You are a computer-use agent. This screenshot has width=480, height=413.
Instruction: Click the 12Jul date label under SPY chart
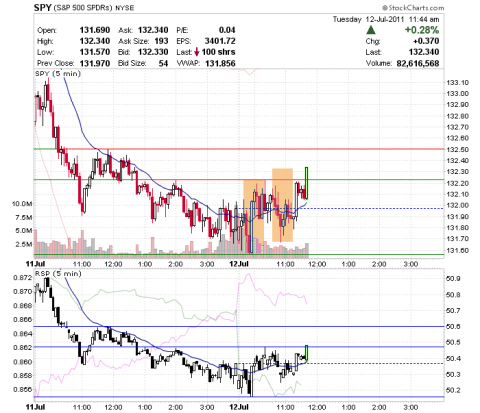[239, 264]
